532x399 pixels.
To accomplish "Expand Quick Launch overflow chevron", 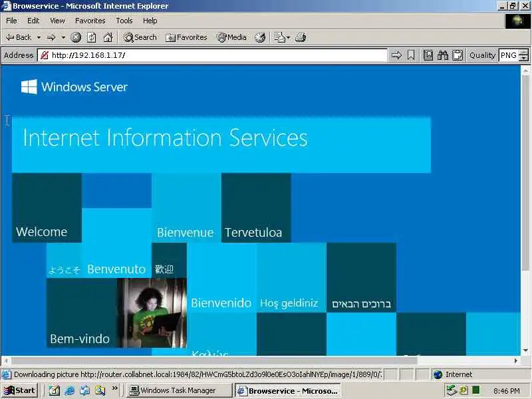I will (114, 388).
